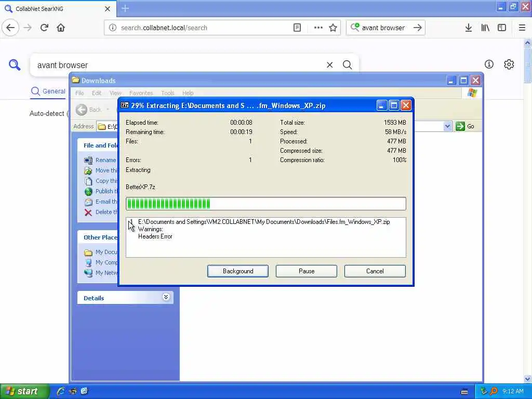Click the SearXNG logo magnifier
532x399 pixels.
(x=15, y=64)
